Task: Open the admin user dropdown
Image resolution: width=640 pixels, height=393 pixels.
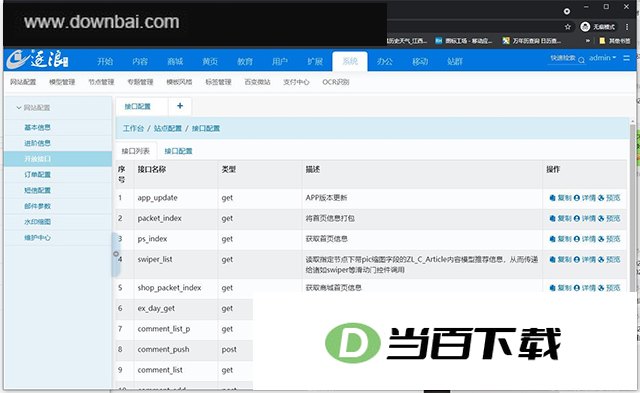Action: (x=602, y=58)
